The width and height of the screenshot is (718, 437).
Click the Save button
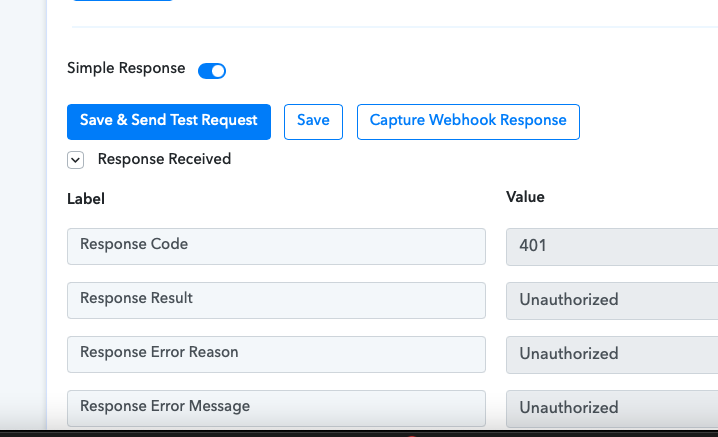click(313, 122)
